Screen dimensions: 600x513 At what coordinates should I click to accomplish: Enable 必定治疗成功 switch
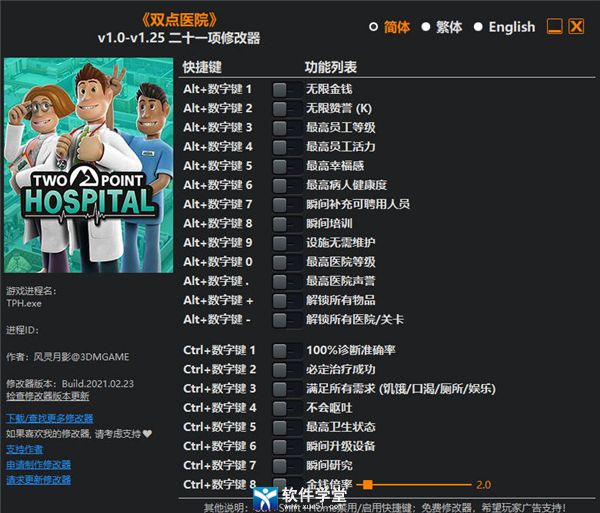[x=287, y=370]
